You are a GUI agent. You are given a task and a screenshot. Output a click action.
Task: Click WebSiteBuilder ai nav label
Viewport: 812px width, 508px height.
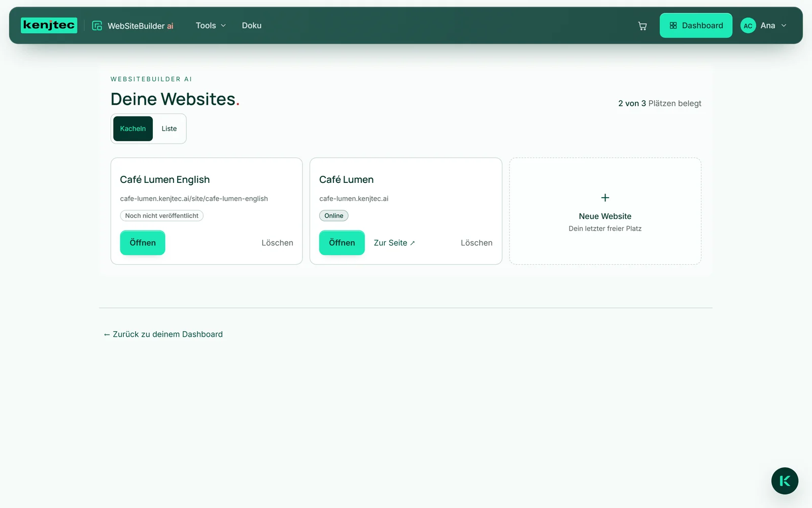coord(141,26)
